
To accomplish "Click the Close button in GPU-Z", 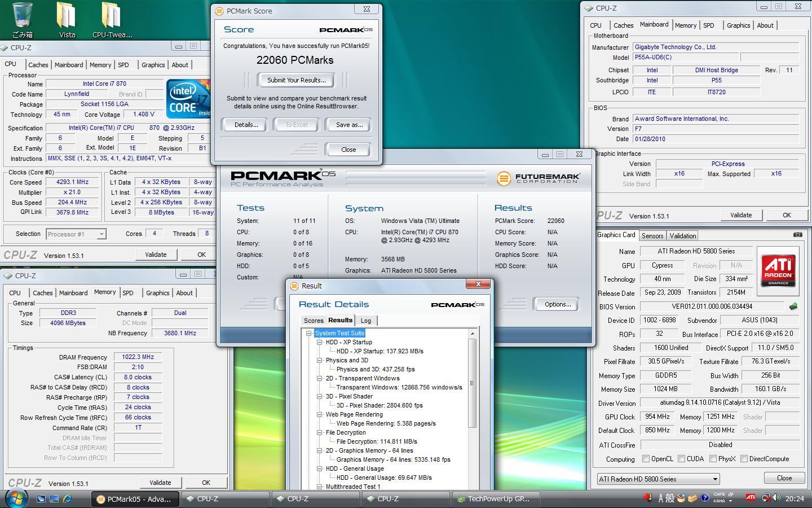I will [784, 478].
